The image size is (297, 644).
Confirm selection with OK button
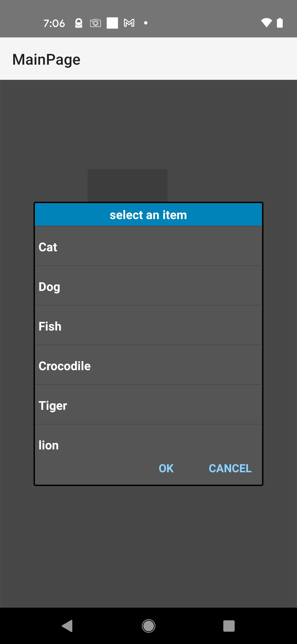(166, 468)
